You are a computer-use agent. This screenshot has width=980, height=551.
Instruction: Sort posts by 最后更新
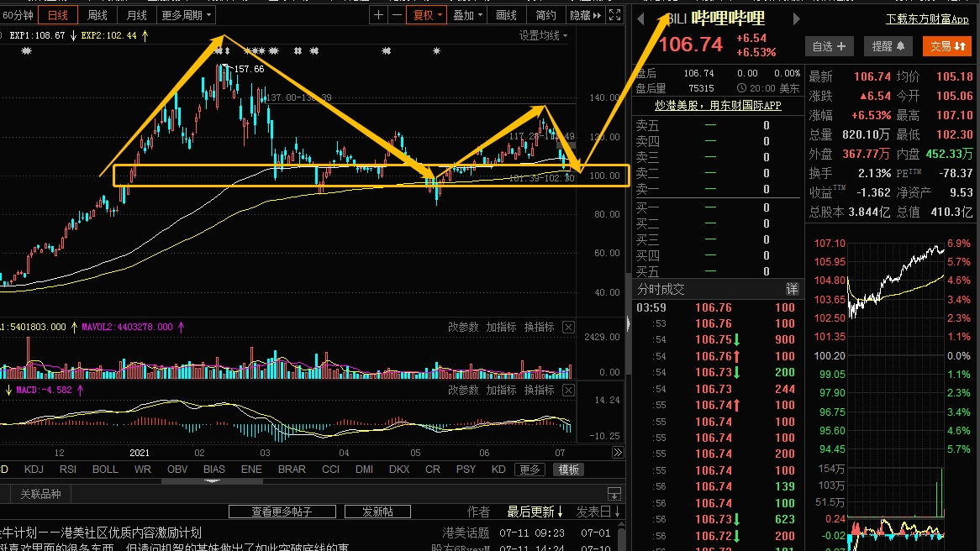coord(535,512)
